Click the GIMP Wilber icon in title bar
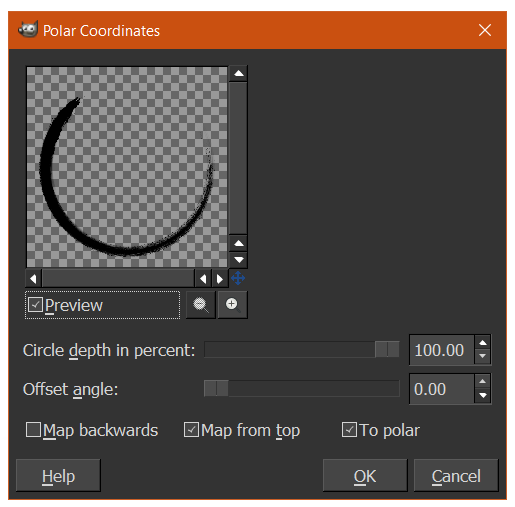 pos(28,30)
